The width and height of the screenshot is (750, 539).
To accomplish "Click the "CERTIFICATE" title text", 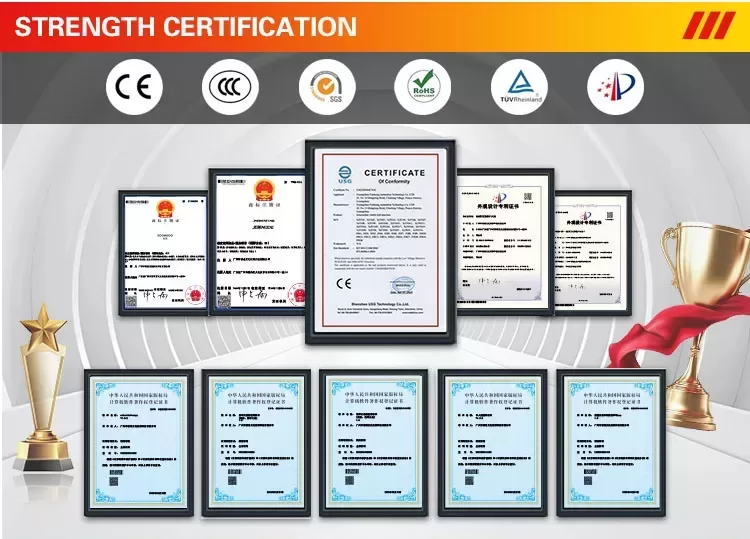I will click(x=395, y=173).
